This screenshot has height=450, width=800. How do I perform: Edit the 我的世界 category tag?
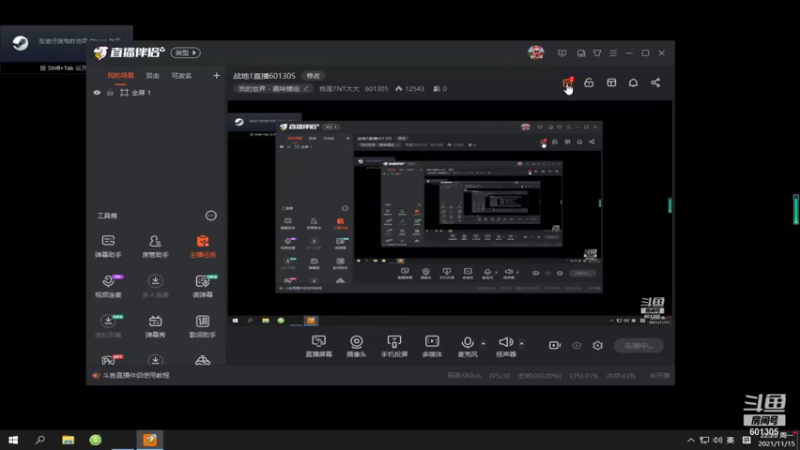[x=273, y=89]
